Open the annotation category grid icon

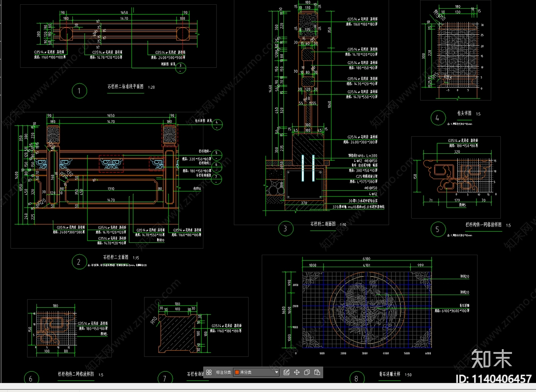click(x=209, y=372)
